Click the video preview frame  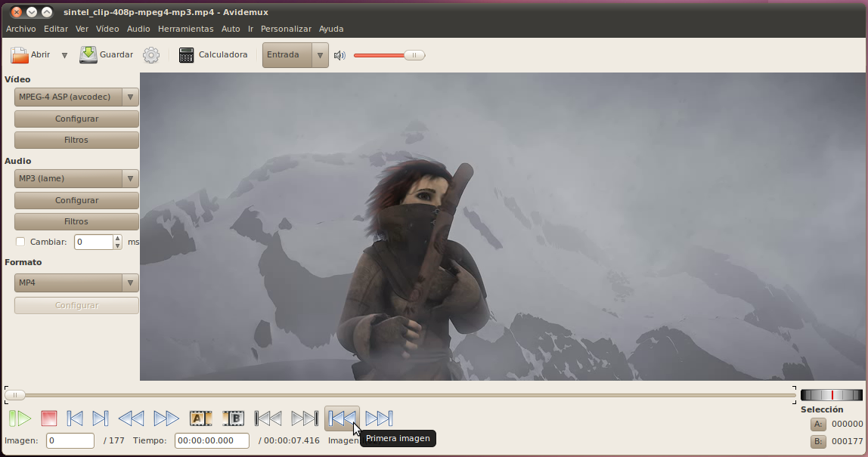(503, 227)
